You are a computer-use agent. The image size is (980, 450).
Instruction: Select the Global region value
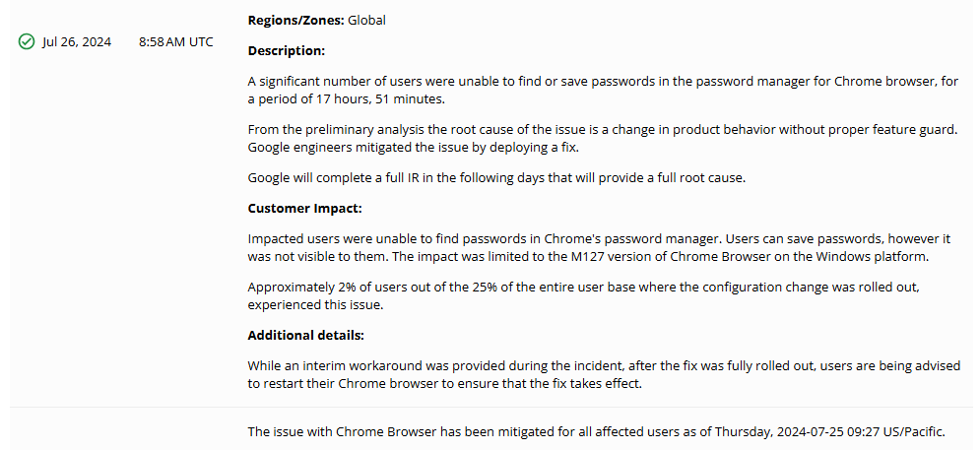tap(366, 20)
